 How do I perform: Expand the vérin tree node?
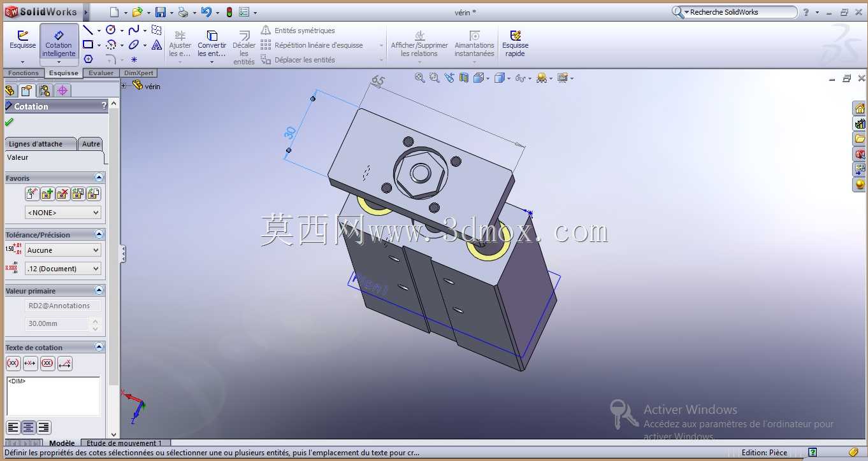(x=124, y=85)
